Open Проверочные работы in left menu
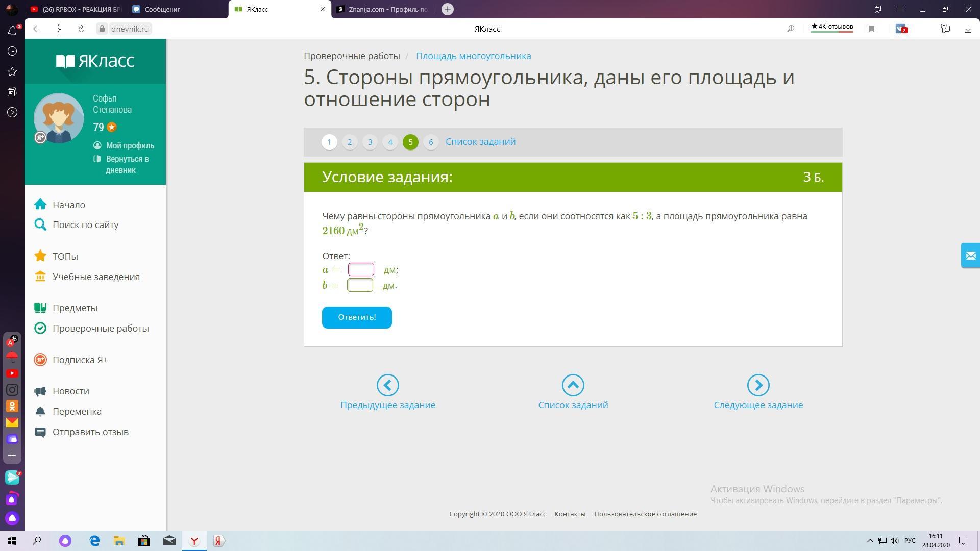Screen dimensions: 980x551 [101, 329]
